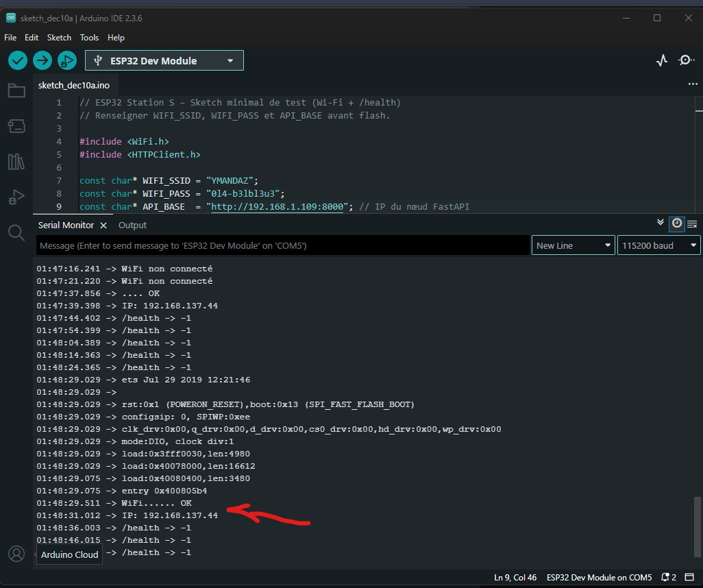Image resolution: width=703 pixels, height=588 pixels.
Task: Open the Sketchbook folder sidebar icon
Action: pos(16,90)
